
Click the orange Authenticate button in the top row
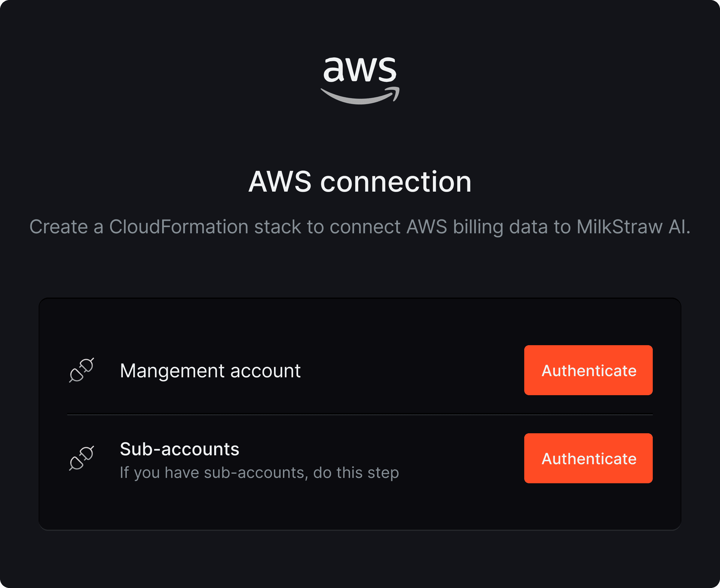[x=588, y=370]
